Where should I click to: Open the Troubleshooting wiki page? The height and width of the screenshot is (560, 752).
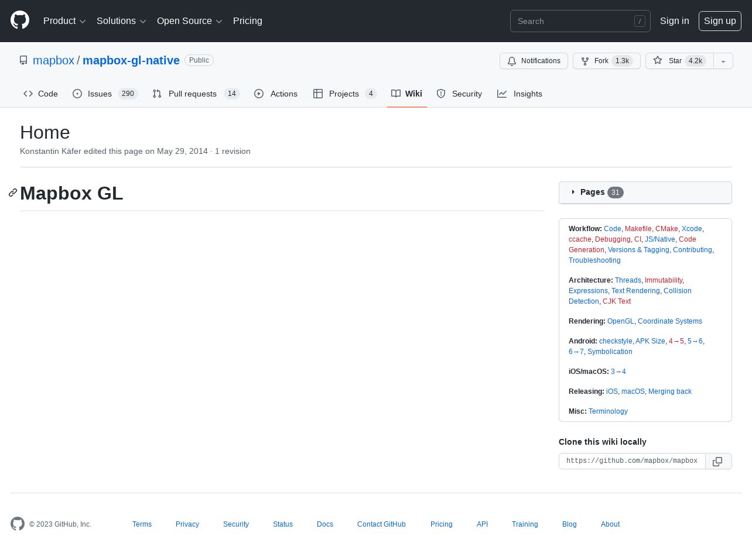(594, 260)
